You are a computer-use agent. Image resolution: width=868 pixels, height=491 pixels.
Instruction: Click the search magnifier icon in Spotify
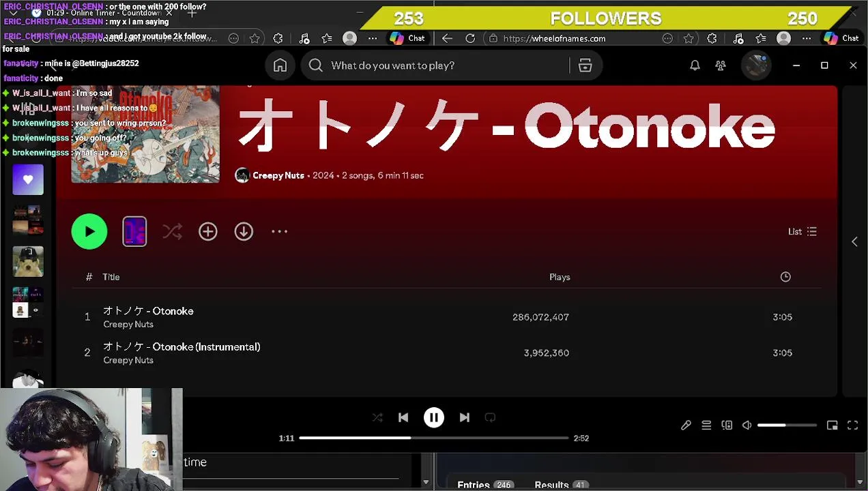click(315, 65)
